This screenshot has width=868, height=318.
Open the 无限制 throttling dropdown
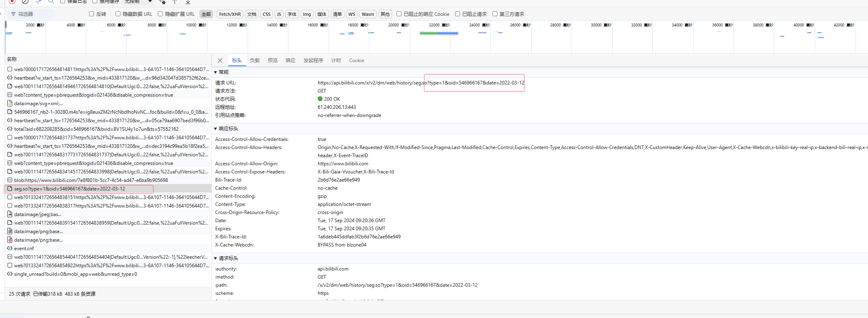point(138,2)
